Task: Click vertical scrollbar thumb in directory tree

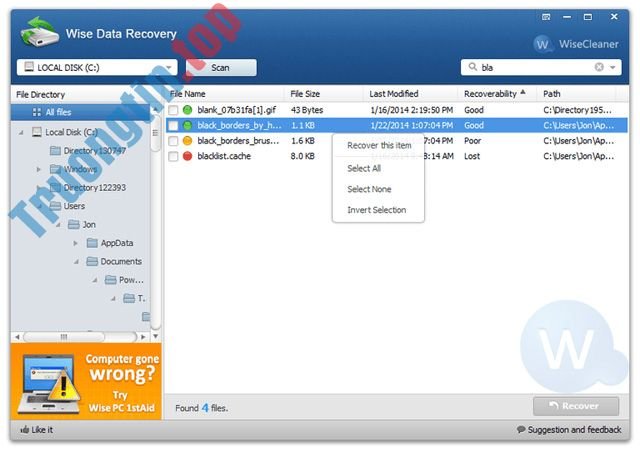Action: pos(156,133)
